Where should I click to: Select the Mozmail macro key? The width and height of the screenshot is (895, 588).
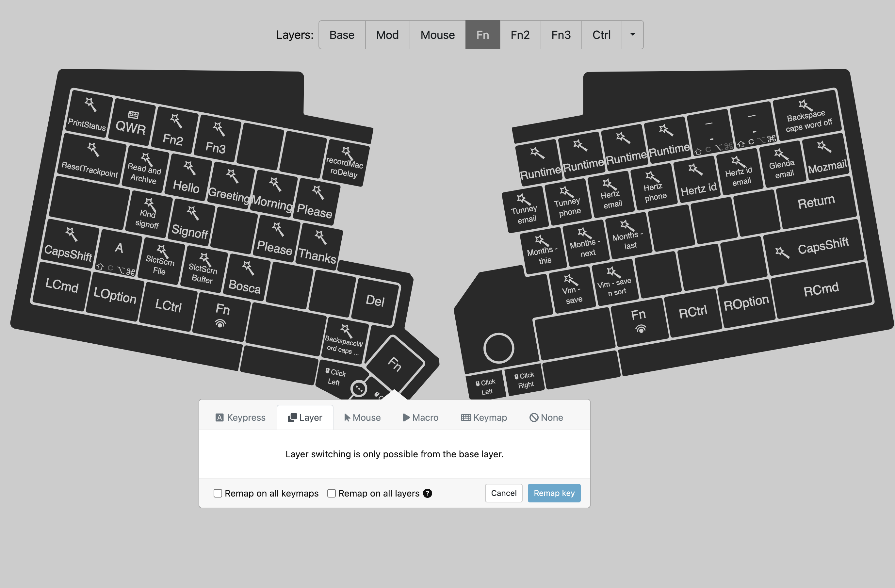[x=825, y=157]
